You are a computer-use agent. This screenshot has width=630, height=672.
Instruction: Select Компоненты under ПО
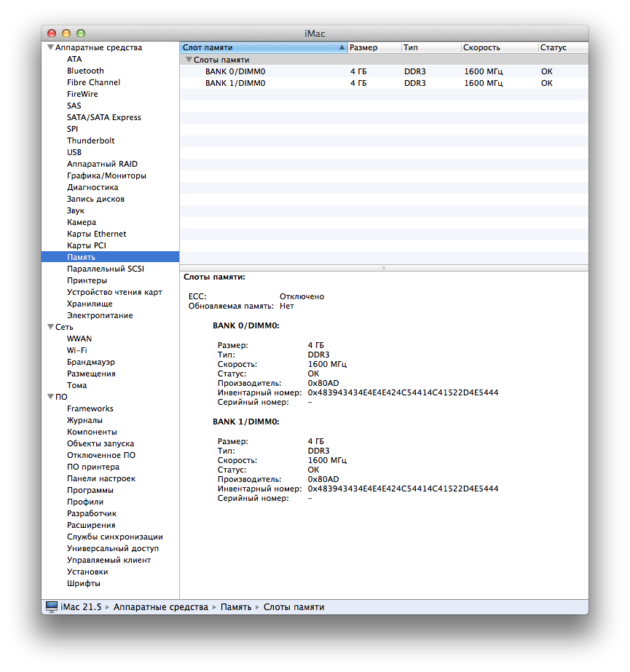tap(92, 432)
